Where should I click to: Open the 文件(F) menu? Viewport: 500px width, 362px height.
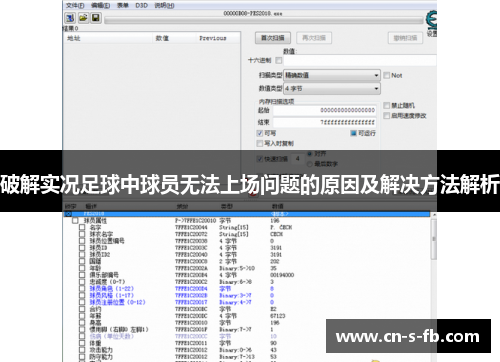(x=75, y=5)
